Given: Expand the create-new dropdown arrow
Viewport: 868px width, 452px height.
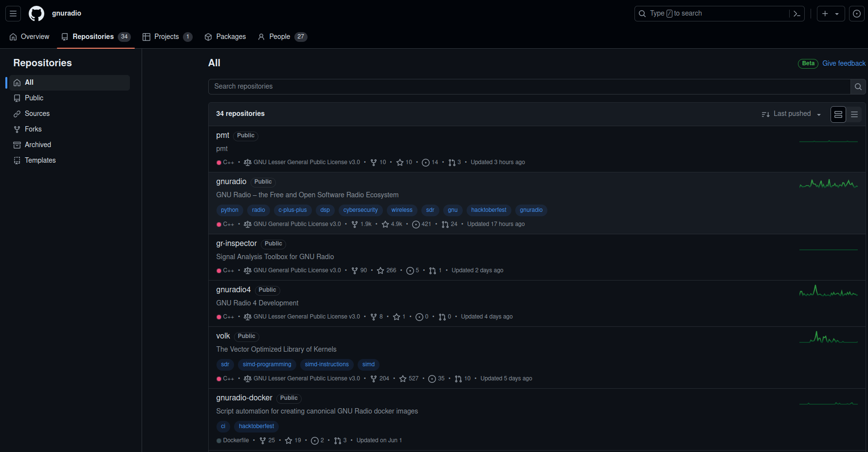Looking at the screenshot, I should pyautogui.click(x=837, y=14).
